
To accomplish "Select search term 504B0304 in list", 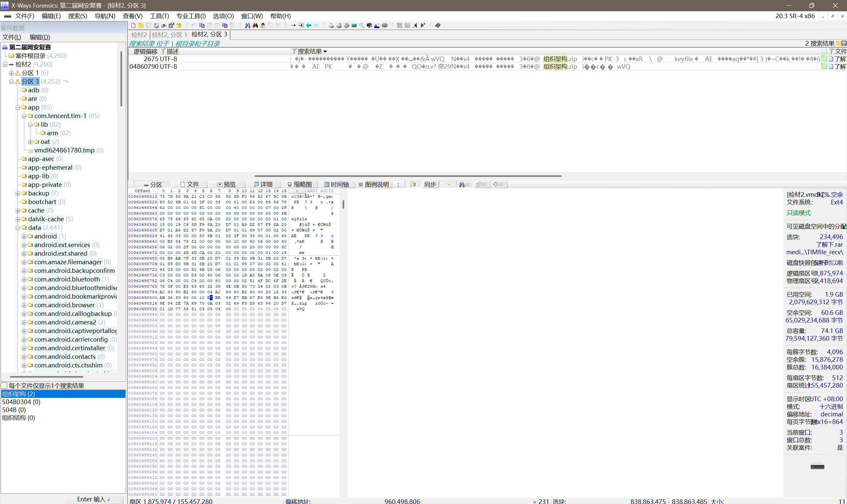I will click(21, 402).
